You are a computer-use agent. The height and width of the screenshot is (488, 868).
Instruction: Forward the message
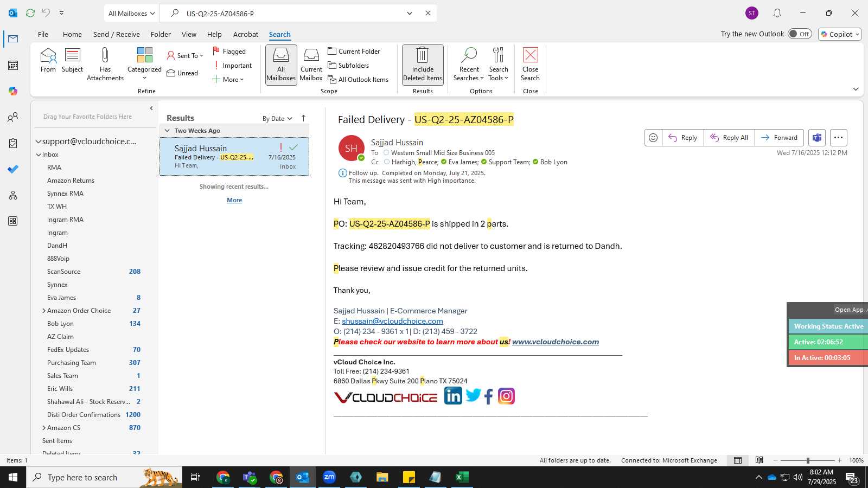[x=779, y=138]
